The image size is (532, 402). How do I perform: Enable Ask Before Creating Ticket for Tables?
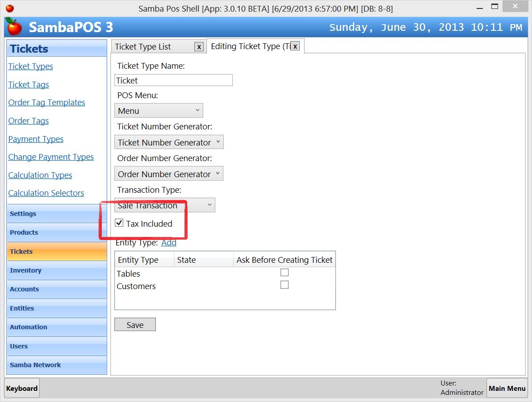284,272
